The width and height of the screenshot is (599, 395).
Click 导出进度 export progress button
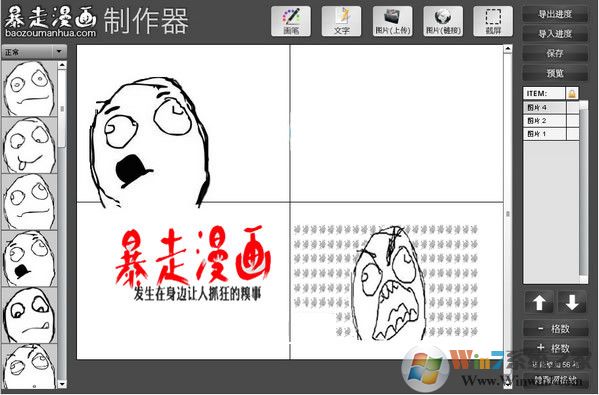pos(555,15)
